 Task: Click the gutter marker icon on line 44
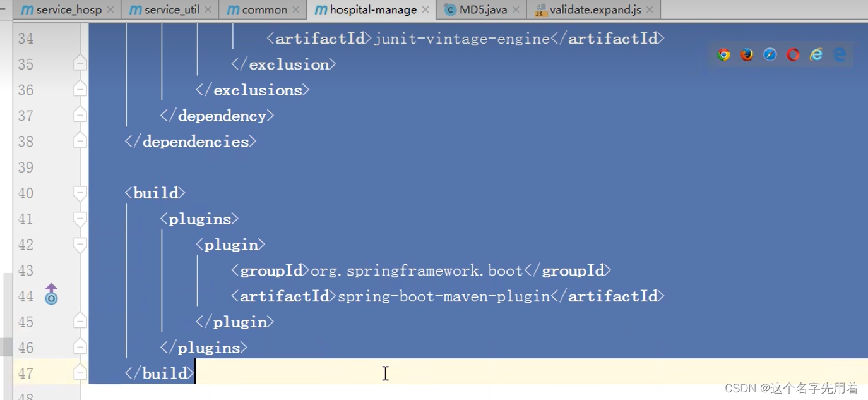(51, 294)
